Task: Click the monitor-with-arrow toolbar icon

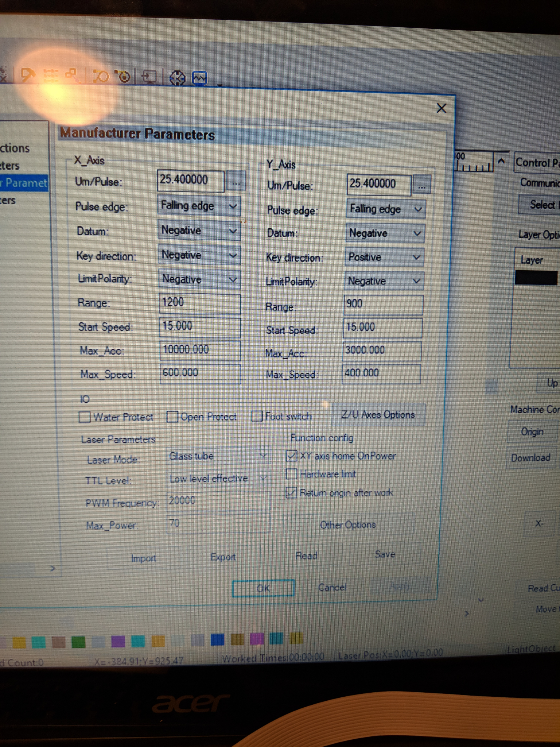Action: point(149,77)
